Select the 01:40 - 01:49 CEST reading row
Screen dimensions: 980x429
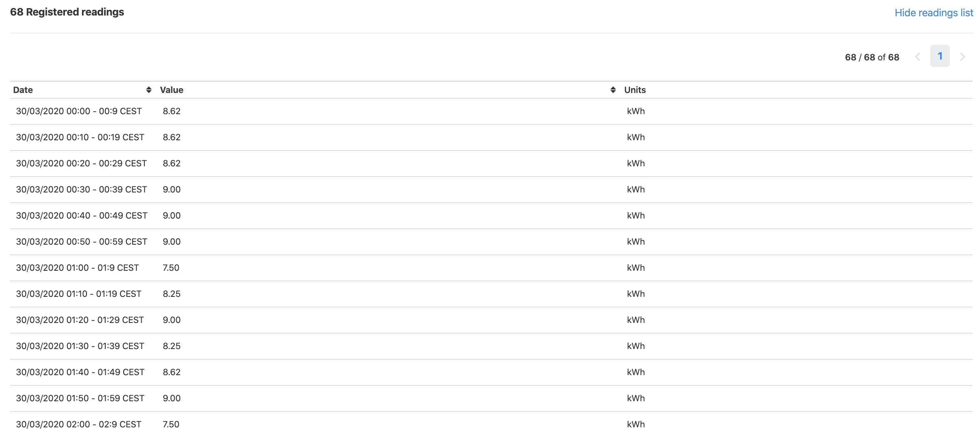(80, 372)
